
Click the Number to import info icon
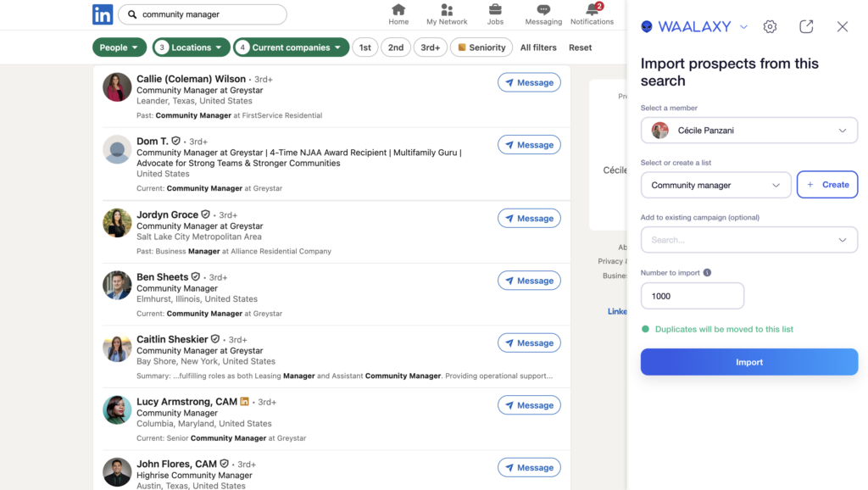(x=707, y=272)
